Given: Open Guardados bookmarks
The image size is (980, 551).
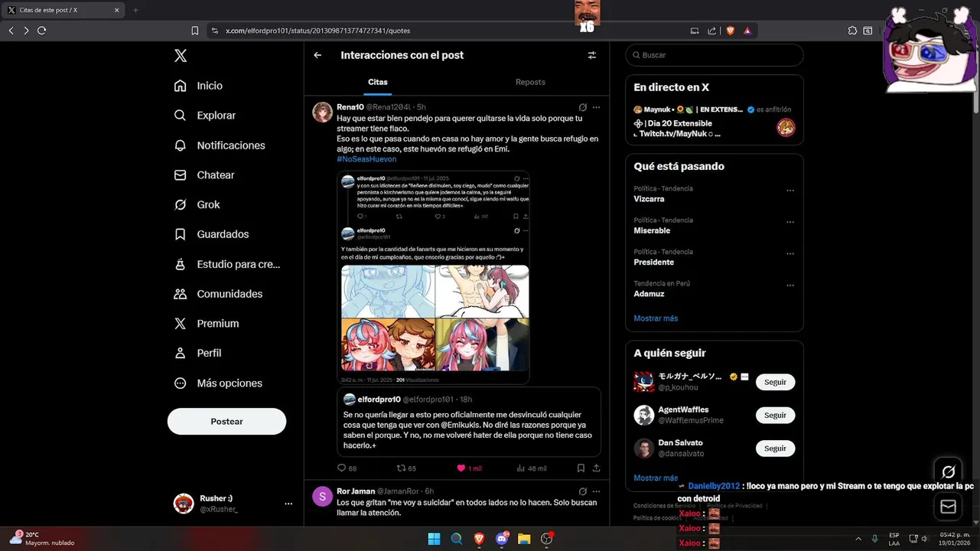Looking at the screenshot, I should click(211, 234).
